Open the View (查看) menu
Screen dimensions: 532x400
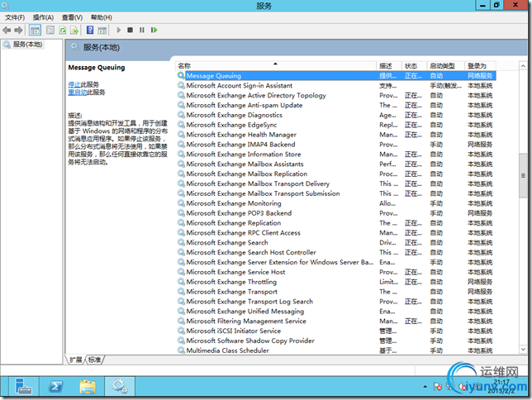click(x=72, y=17)
